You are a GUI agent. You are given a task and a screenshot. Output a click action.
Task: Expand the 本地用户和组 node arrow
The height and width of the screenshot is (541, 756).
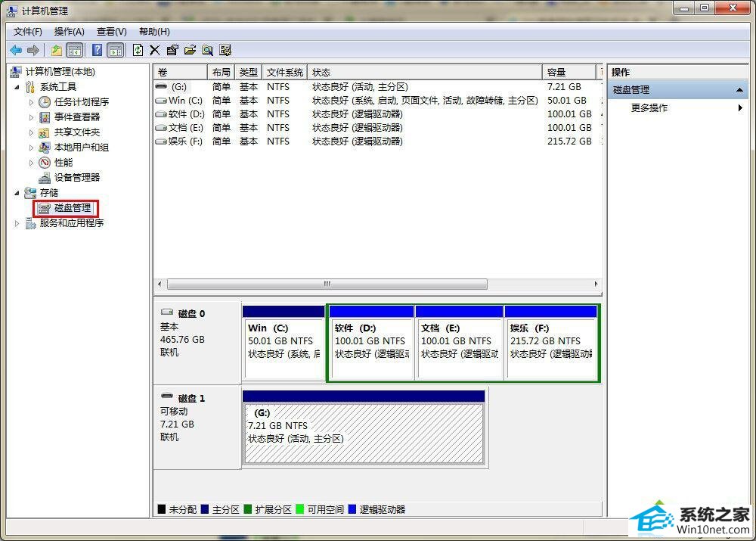coord(31,148)
